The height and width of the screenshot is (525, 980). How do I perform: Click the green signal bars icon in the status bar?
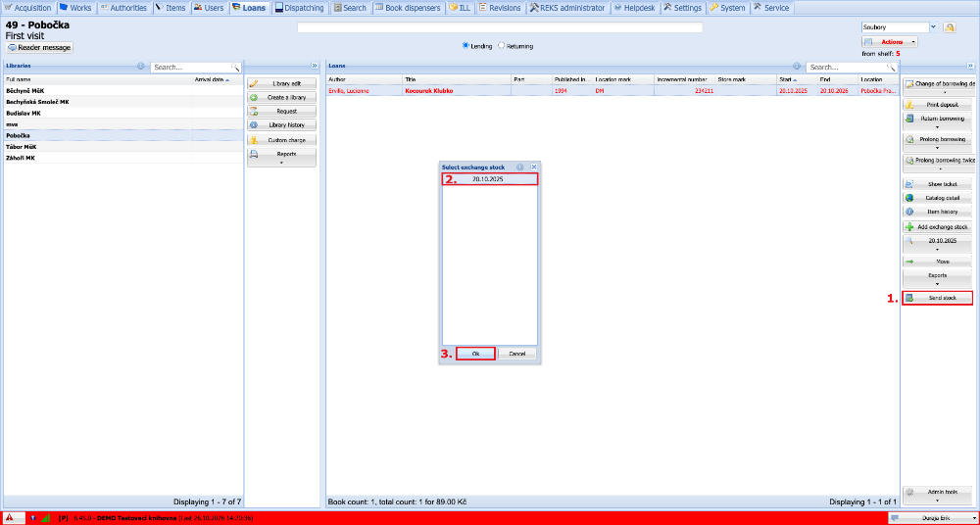(x=45, y=518)
